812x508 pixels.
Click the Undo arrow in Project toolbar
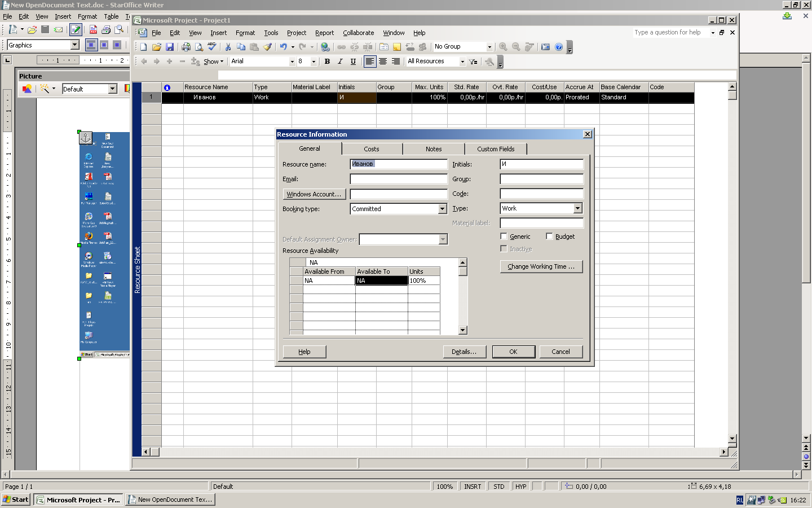pyautogui.click(x=284, y=47)
